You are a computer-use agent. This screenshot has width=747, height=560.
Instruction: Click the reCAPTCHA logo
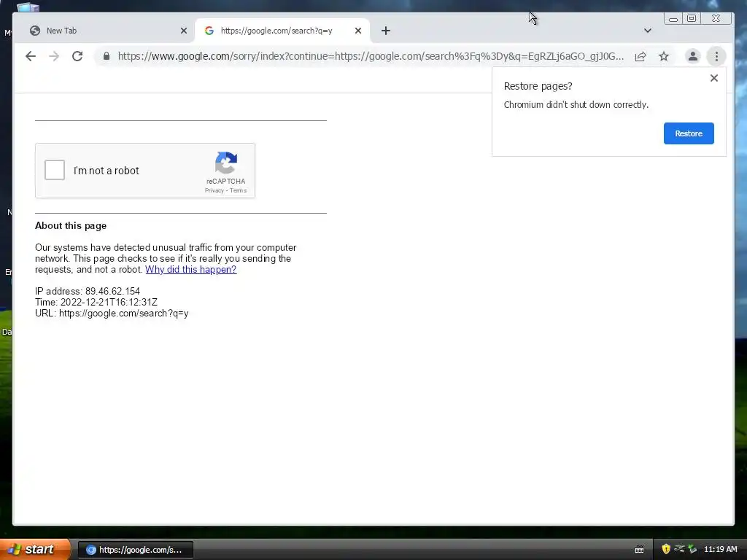(226, 163)
